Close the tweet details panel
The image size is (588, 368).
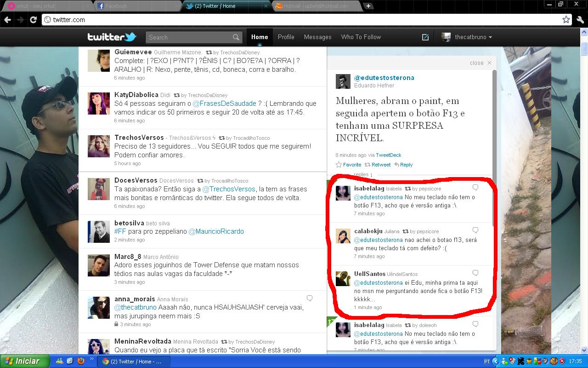point(481,63)
